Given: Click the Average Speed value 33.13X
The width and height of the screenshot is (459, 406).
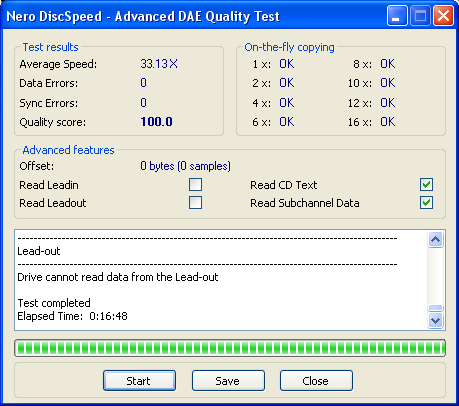Looking at the screenshot, I should point(159,64).
